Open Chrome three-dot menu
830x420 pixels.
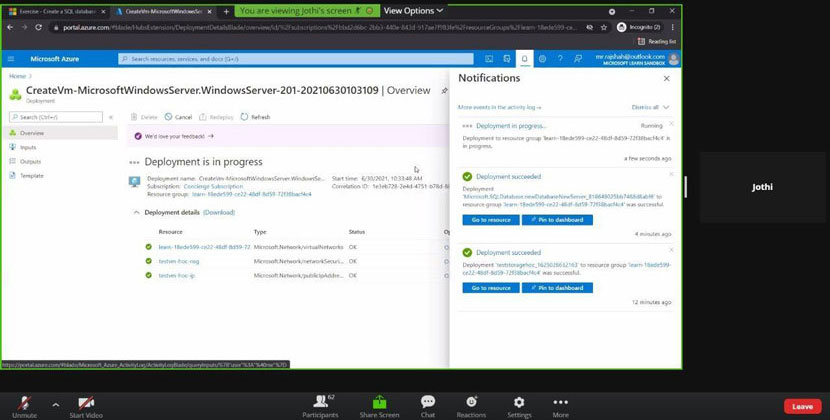[673, 27]
